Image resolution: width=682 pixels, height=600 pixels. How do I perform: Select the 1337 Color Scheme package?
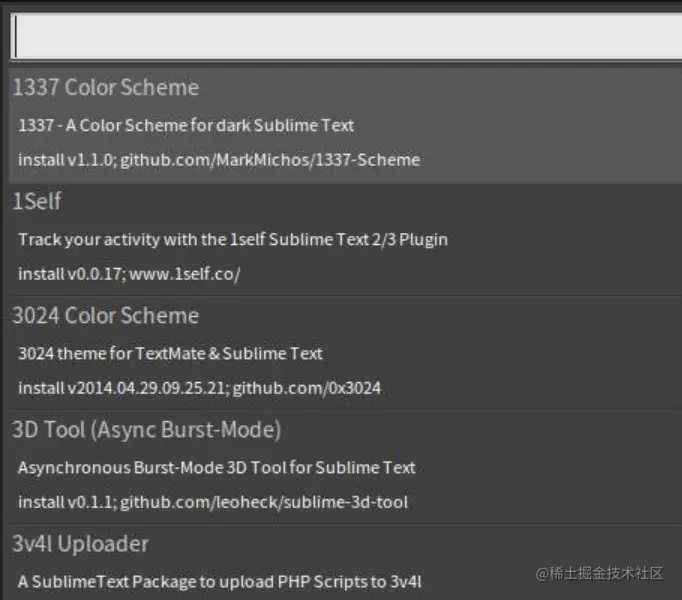pos(105,88)
